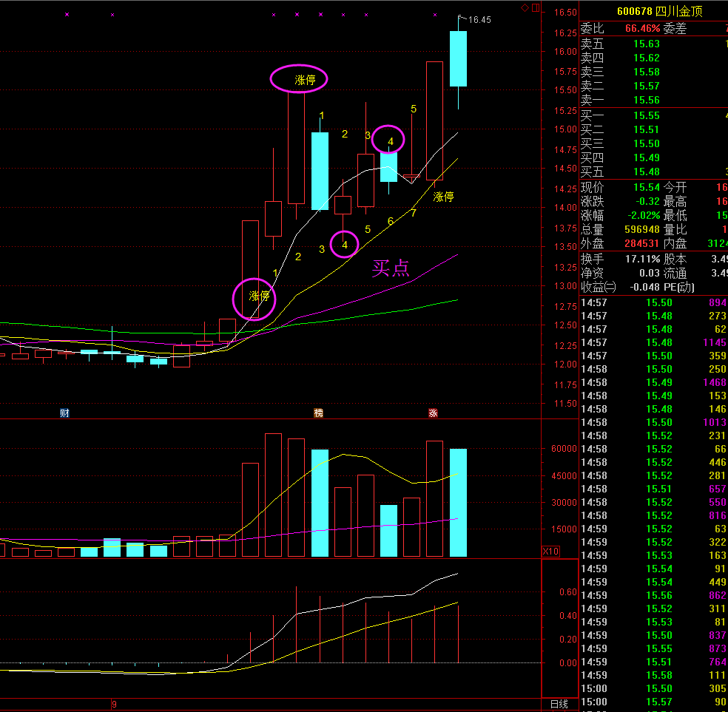Click the 现价 15.54 current price field
The width and height of the screenshot is (728, 712).
point(642,188)
